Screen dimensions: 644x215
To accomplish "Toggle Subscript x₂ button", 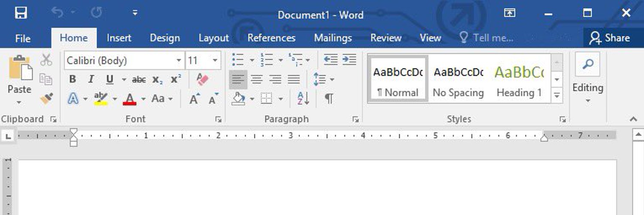I will point(158,80).
